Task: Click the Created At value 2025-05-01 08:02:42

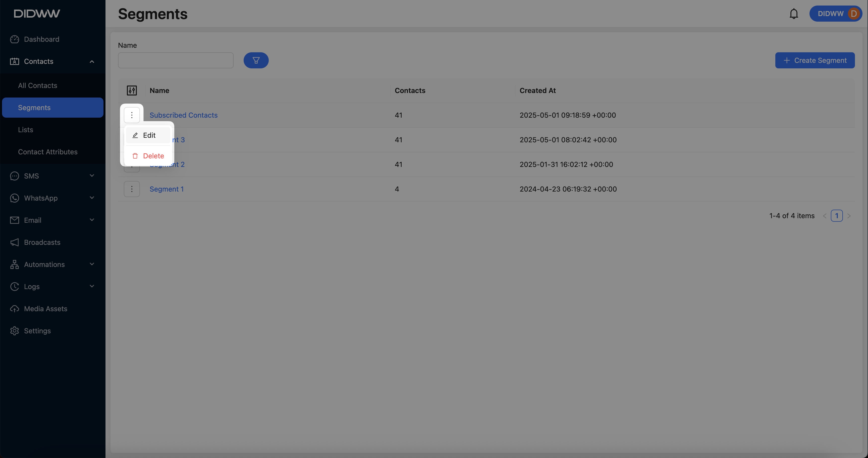Action: [x=568, y=140]
